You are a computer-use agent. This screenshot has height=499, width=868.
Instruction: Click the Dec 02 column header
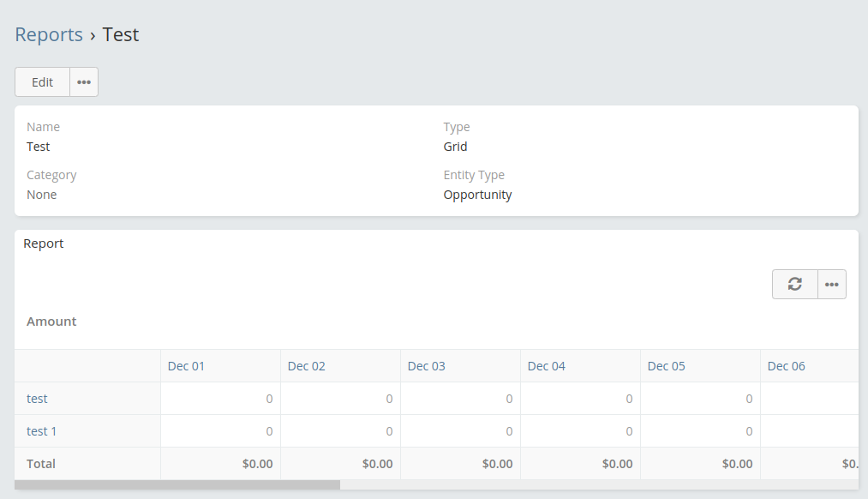tap(306, 366)
